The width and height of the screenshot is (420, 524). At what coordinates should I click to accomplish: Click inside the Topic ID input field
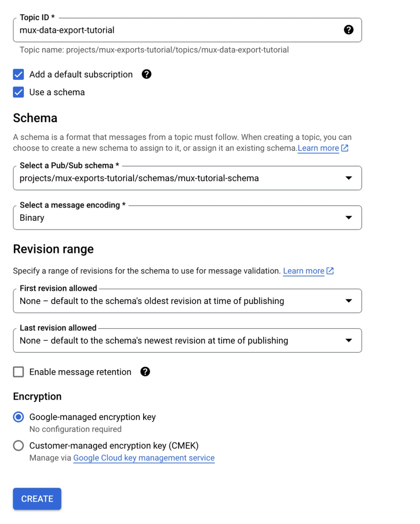coord(156,30)
